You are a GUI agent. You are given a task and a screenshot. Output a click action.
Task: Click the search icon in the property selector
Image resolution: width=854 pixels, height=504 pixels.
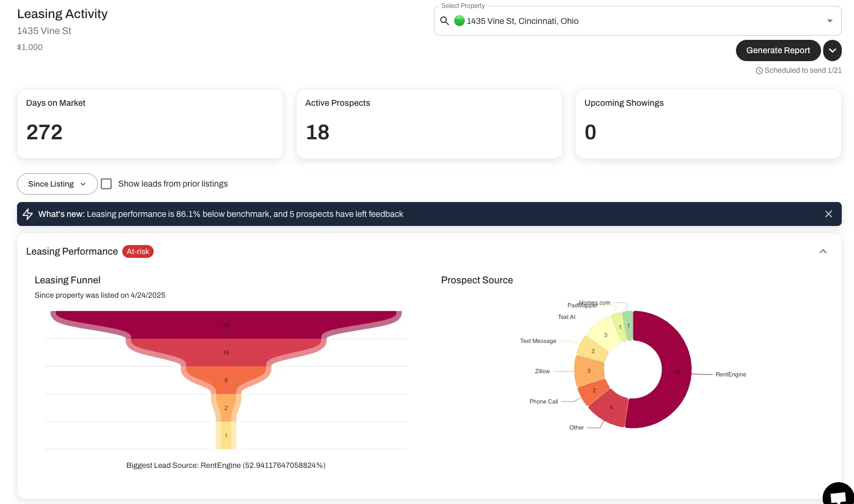coord(445,21)
